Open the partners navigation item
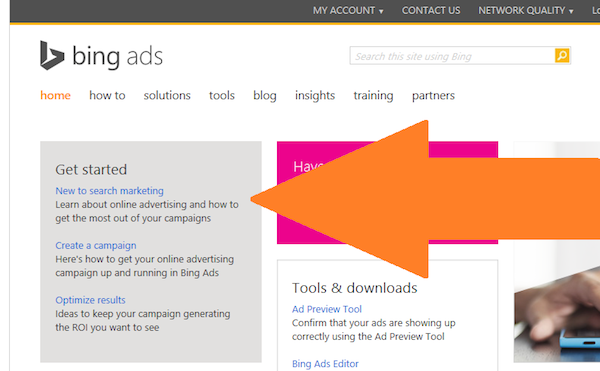600x371 pixels. 433,95
